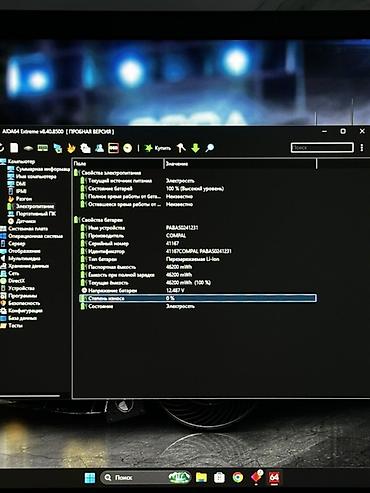The width and height of the screenshot is (370, 493).
Task: Open the memory benchmark chip icon
Action: pos(43,148)
